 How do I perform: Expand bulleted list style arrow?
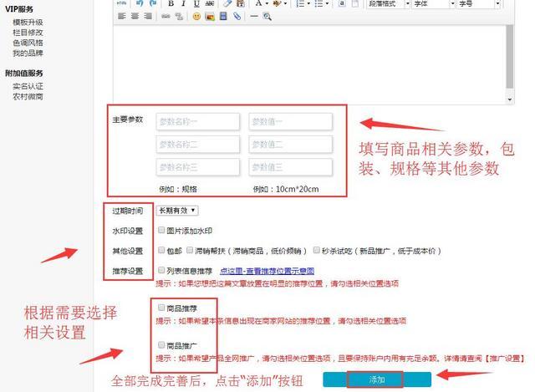327,3
